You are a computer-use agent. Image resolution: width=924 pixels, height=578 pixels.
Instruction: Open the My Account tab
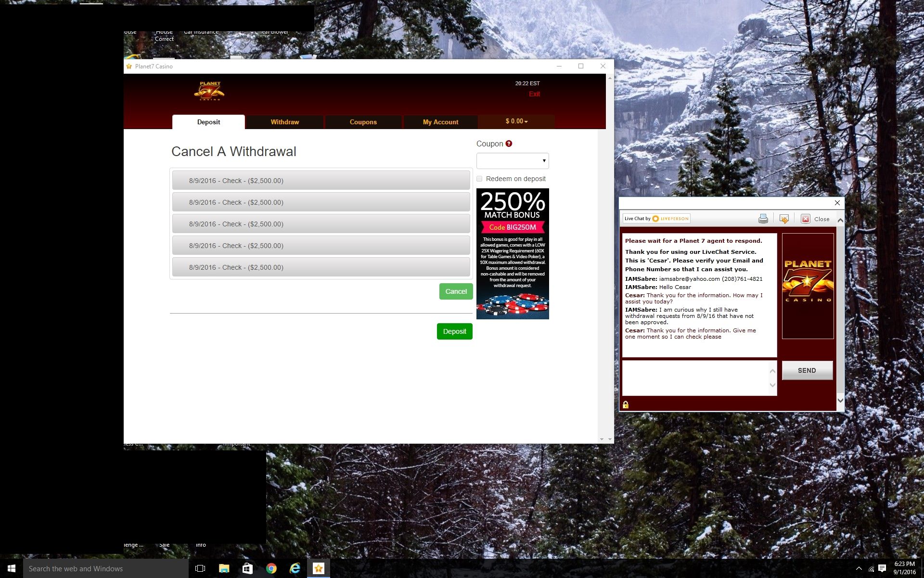440,122
